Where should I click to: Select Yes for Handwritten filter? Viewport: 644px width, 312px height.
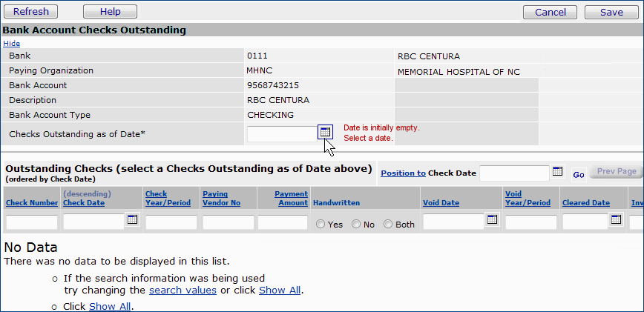pyautogui.click(x=321, y=224)
